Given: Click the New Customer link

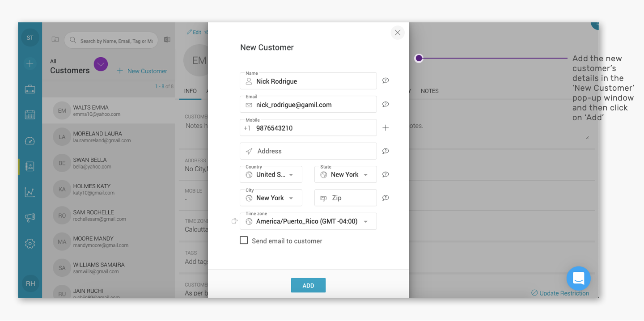Looking at the screenshot, I should 142,71.
